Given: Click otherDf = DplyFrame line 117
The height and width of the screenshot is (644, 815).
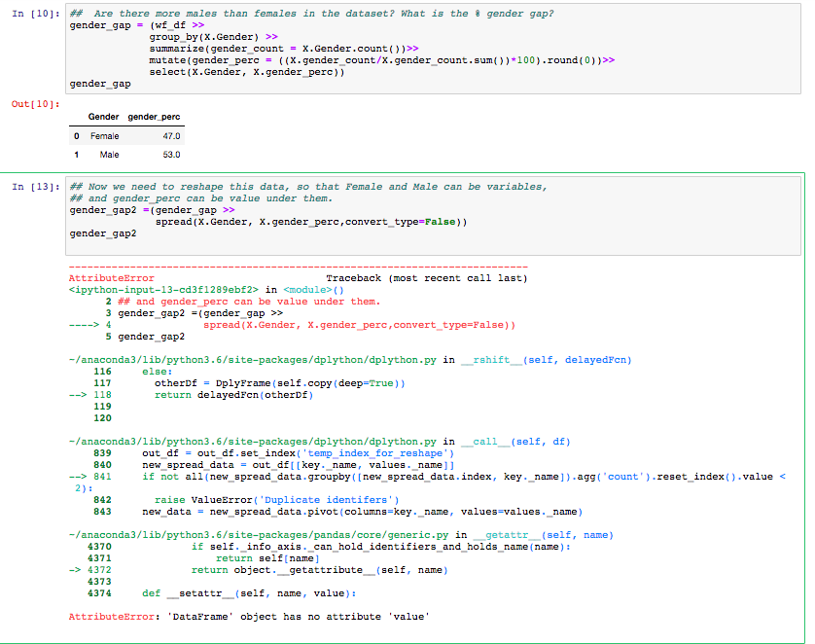Looking at the screenshot, I should click(280, 383).
